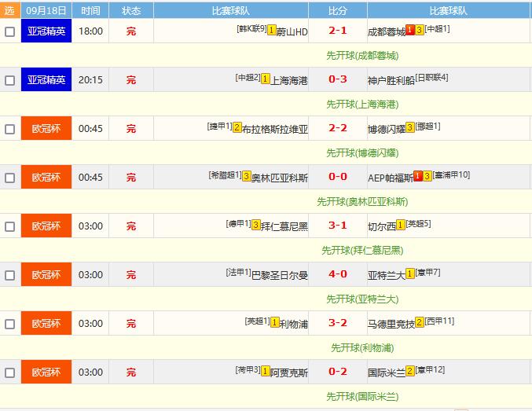The width and height of the screenshot is (532, 411).
Task: Click yellow card icon beside 拜仁慕尼黑
Action: coord(256,225)
